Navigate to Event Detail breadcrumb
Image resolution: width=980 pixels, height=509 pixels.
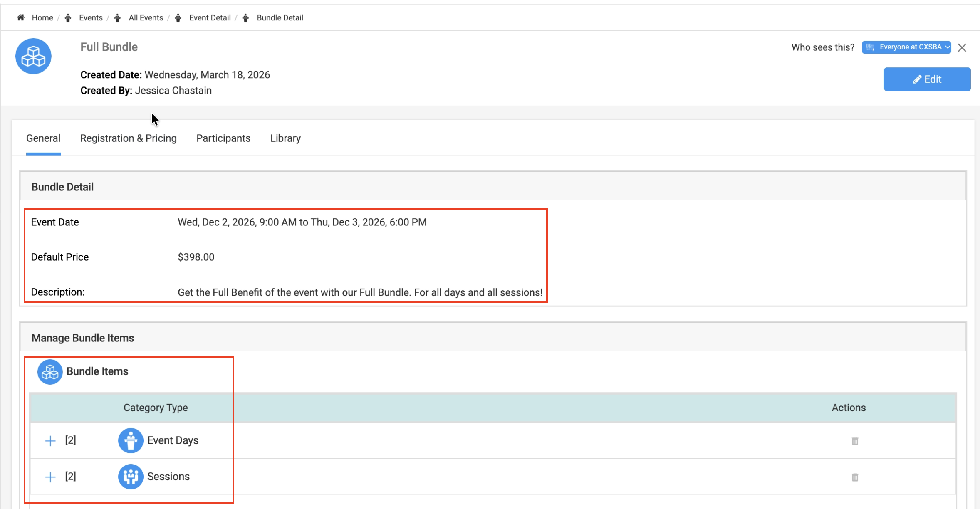tap(210, 18)
